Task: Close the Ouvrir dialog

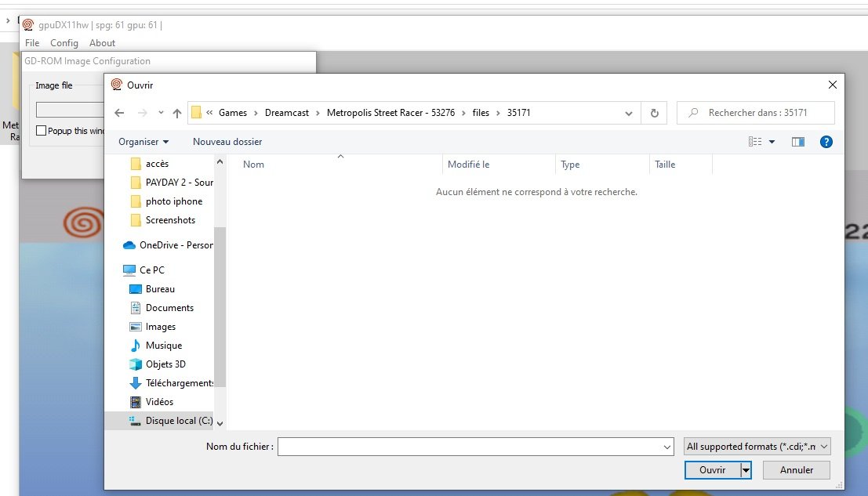Action: pos(833,85)
